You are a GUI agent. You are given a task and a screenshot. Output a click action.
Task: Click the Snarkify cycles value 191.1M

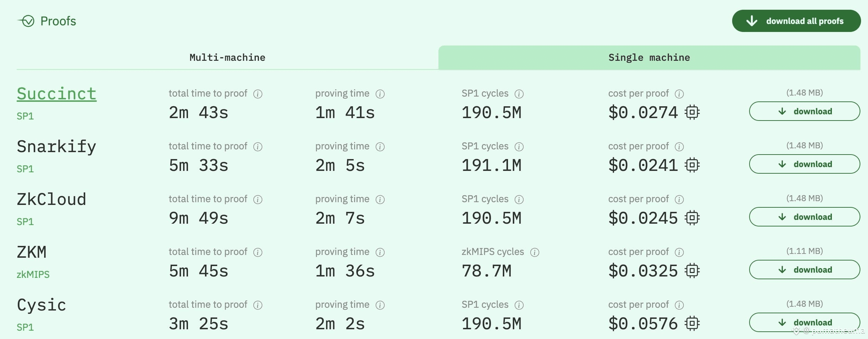pyautogui.click(x=491, y=165)
